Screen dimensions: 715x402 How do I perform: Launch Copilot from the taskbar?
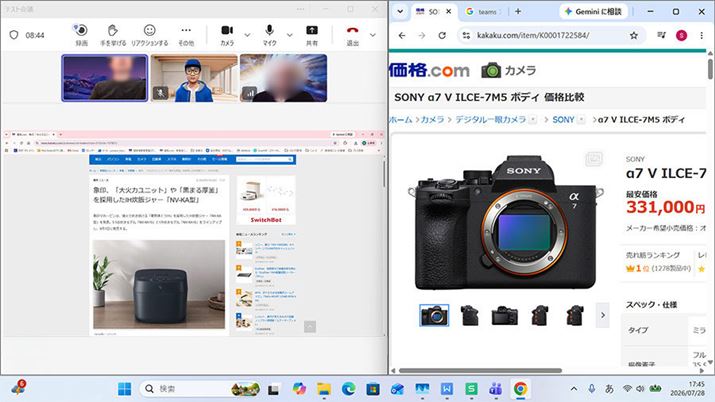pyautogui.click(x=299, y=389)
